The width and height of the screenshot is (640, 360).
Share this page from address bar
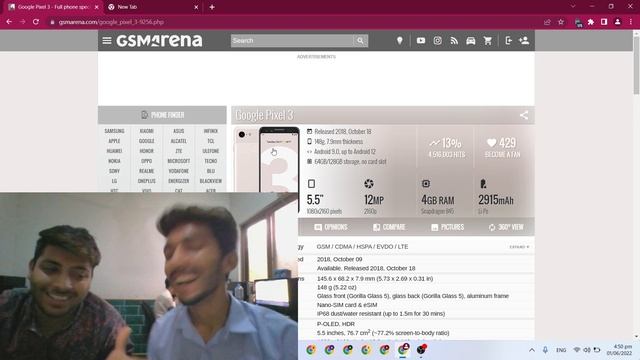[547, 22]
